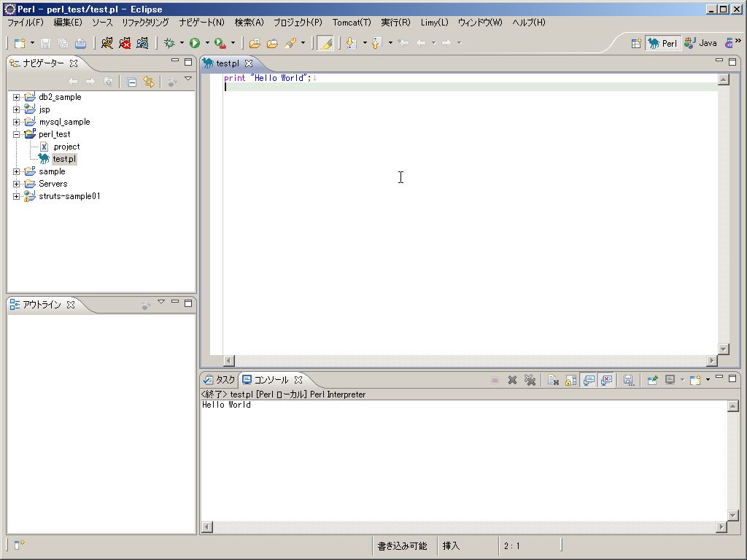Collapse all in the Navigator toolbar
This screenshot has height=560, width=747.
pos(132,82)
